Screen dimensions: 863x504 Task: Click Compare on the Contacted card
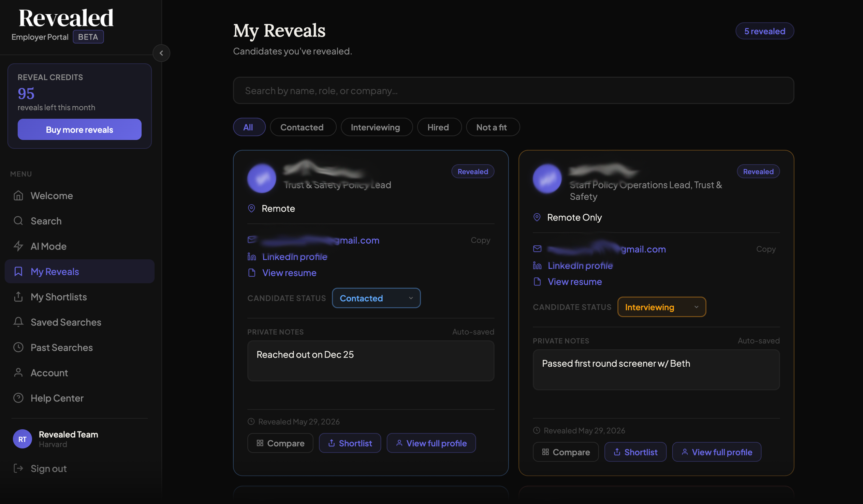280,443
